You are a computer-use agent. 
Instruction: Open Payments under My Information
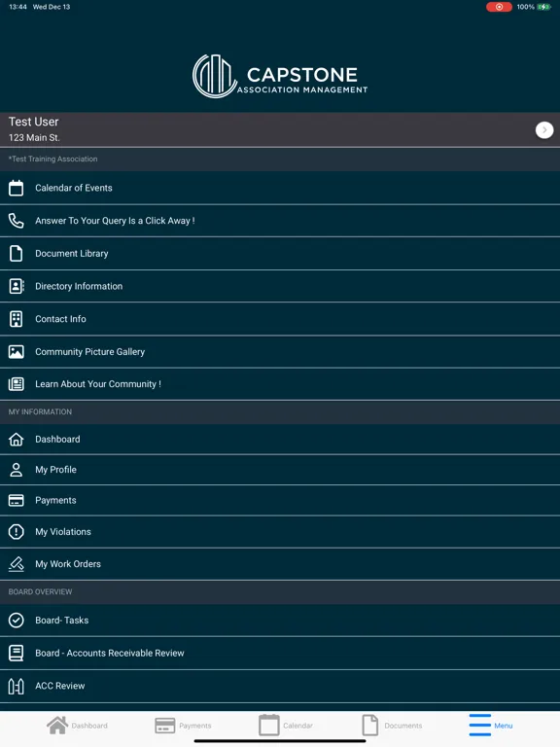pos(280,500)
